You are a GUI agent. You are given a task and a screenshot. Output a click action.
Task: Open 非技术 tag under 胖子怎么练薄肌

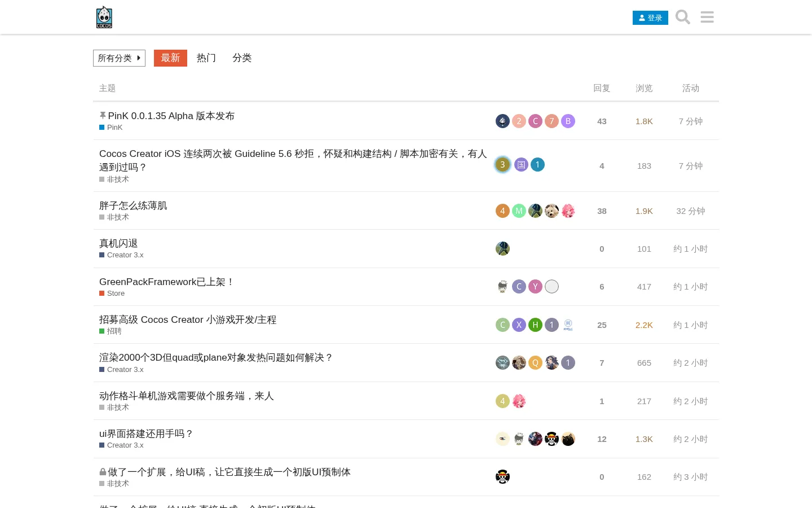pyautogui.click(x=114, y=217)
